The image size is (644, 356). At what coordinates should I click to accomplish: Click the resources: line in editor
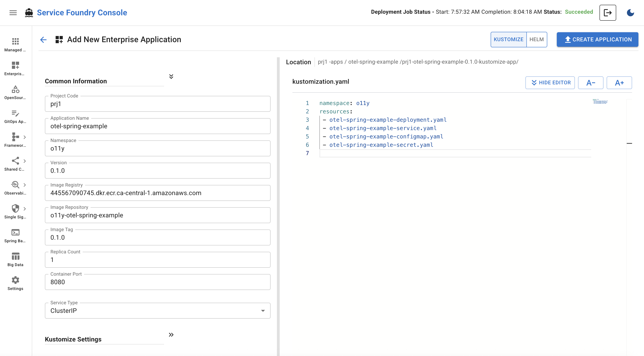(x=336, y=111)
